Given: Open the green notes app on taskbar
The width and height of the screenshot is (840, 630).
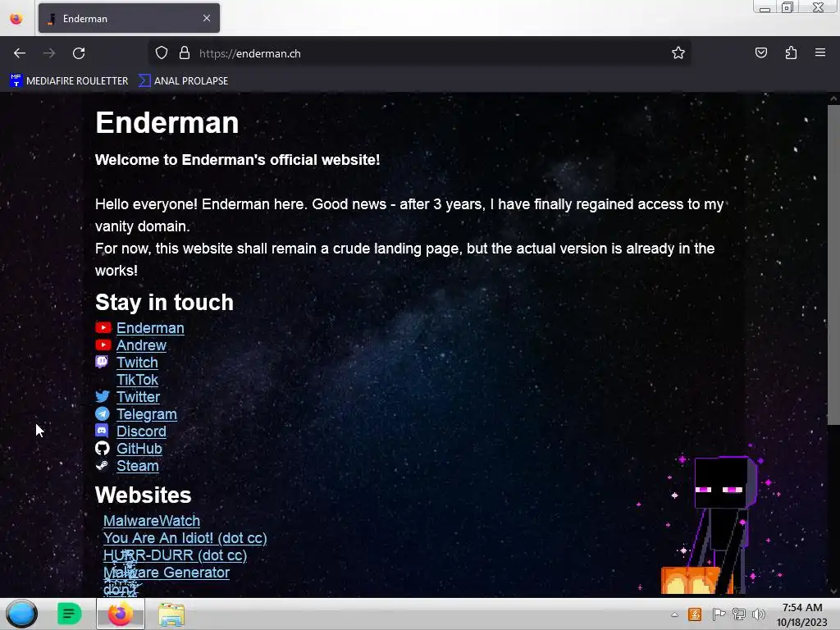Looking at the screenshot, I should (x=69, y=614).
